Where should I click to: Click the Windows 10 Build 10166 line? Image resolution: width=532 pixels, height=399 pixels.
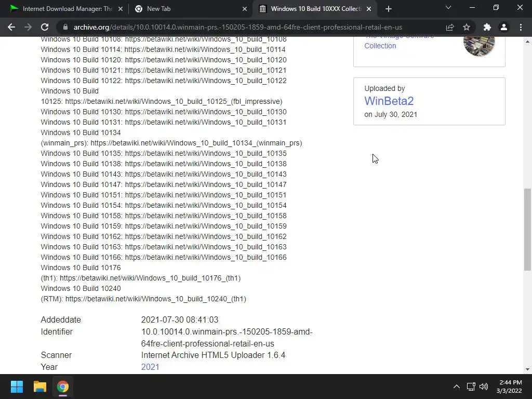(164, 257)
